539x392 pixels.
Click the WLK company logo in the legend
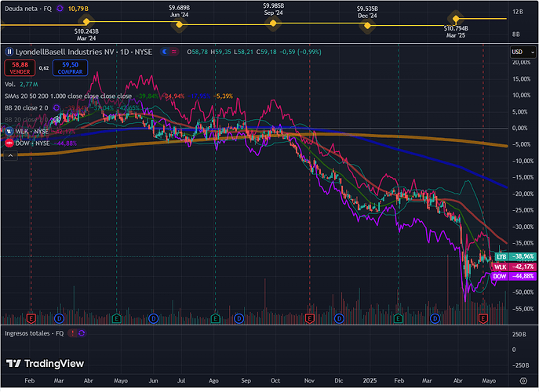(9, 131)
